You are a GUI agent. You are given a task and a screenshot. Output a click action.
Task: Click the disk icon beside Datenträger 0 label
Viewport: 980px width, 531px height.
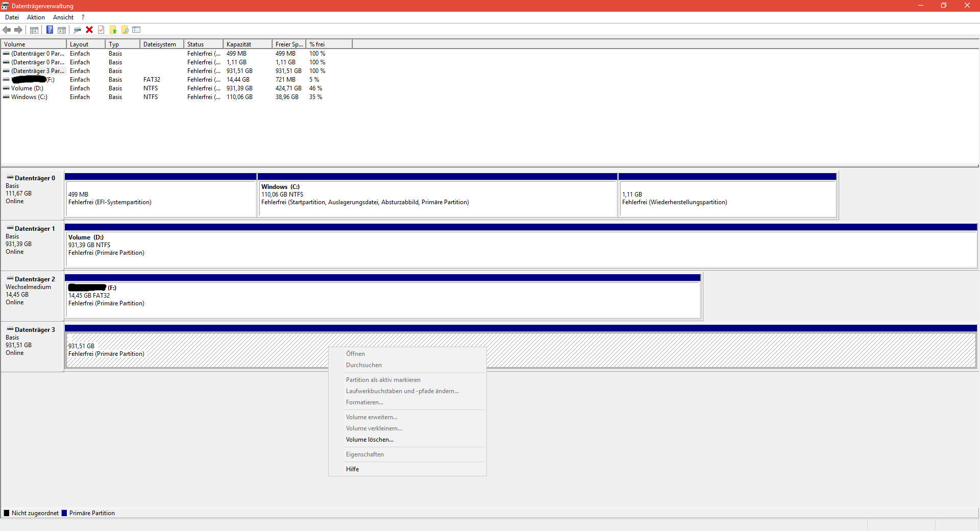[x=10, y=178]
